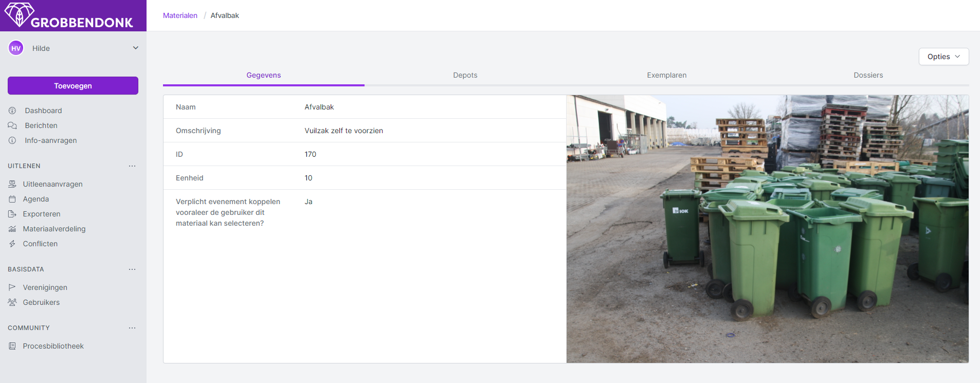Click the Grobbendonk diamond logo
The width and height of the screenshot is (980, 383).
(19, 14)
